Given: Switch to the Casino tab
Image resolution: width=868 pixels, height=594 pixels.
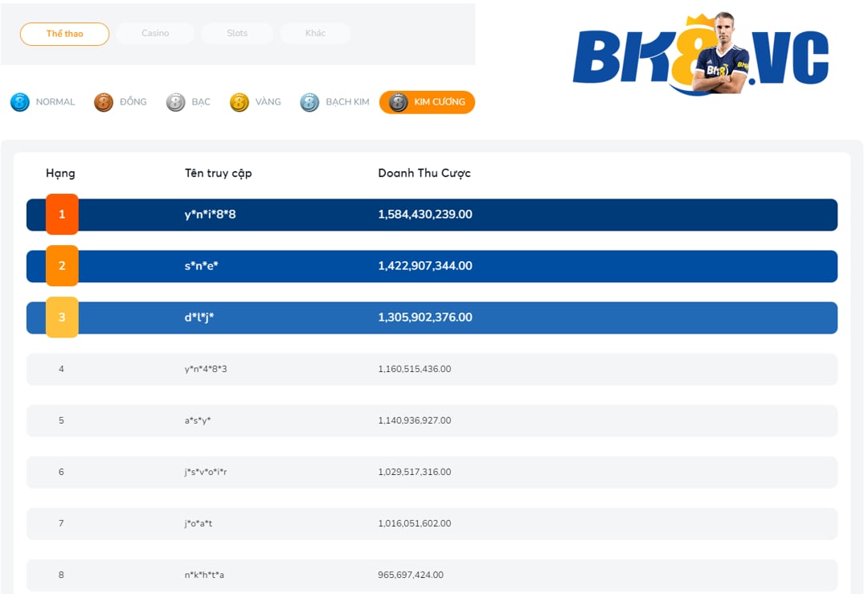Looking at the screenshot, I should [x=156, y=33].
